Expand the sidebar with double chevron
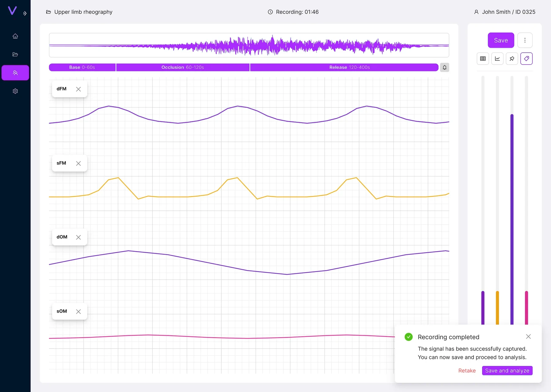 25,13
